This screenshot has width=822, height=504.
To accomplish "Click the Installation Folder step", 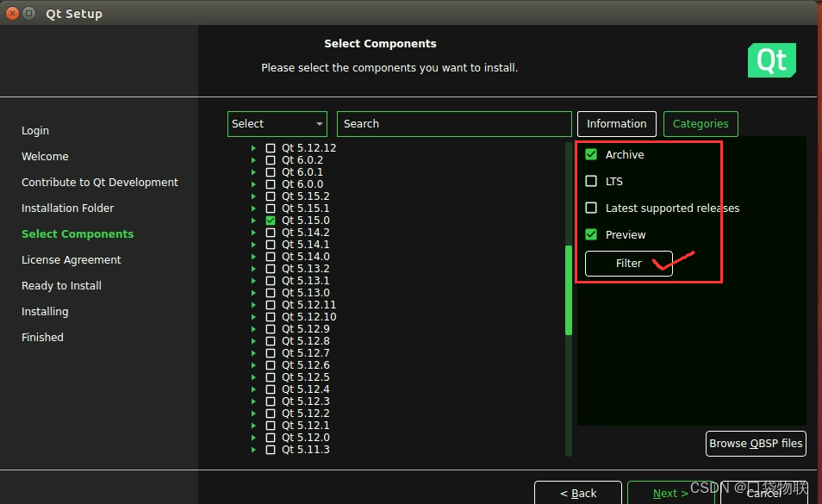I will tap(67, 208).
